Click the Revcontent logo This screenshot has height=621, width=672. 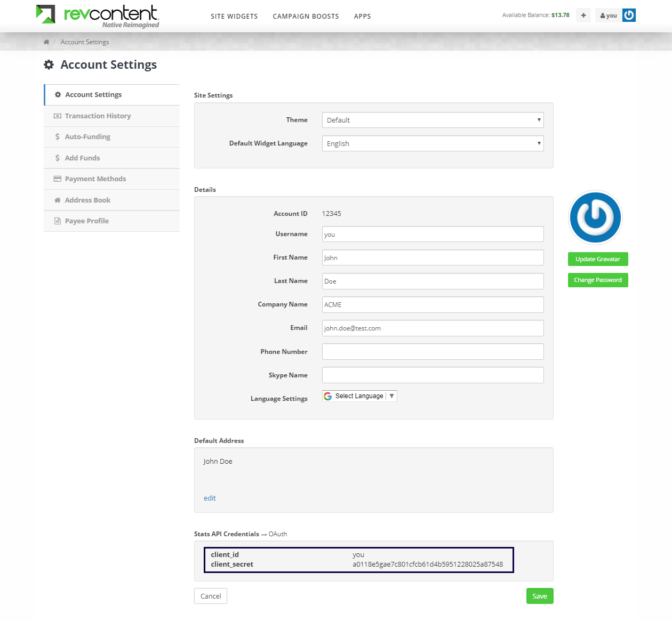(x=98, y=15)
